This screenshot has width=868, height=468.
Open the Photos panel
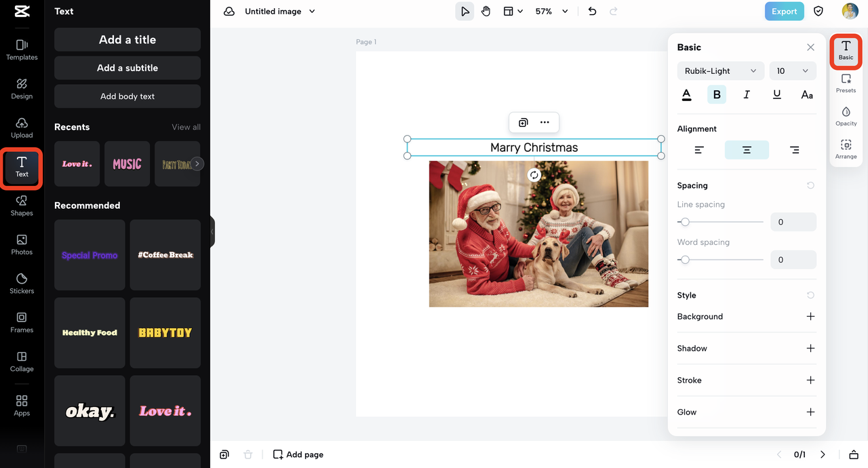22,245
